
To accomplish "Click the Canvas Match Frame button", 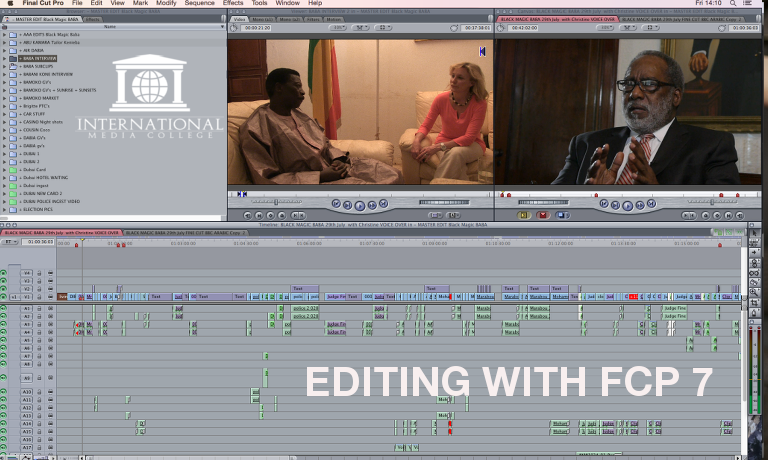I will click(x=740, y=215).
